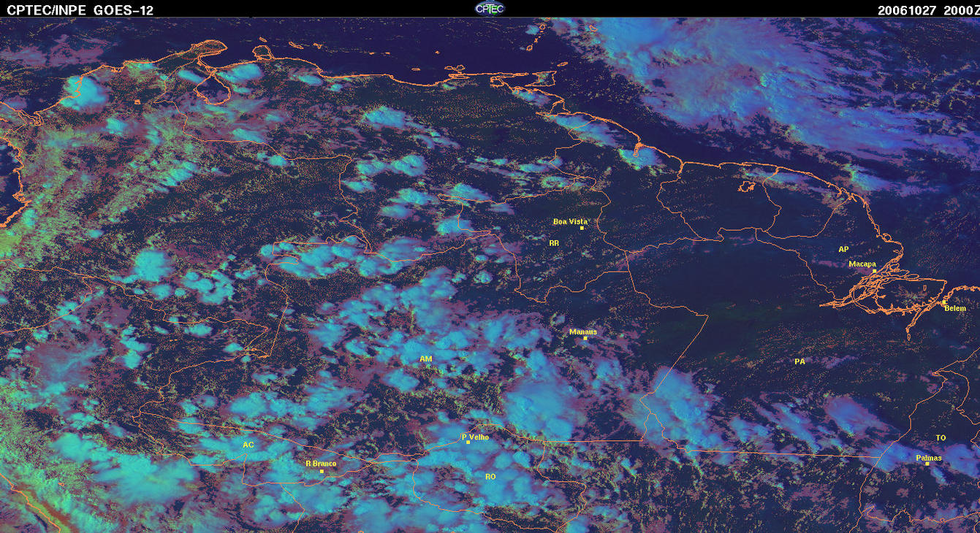Click the "Boa Vista" city label
This screenshot has height=533, width=980.
570,221
